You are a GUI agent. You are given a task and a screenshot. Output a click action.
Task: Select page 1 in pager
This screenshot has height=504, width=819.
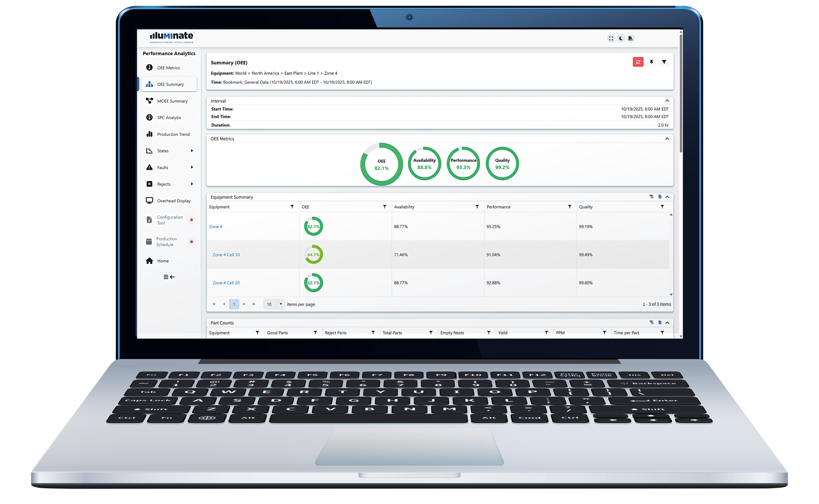pyautogui.click(x=234, y=304)
